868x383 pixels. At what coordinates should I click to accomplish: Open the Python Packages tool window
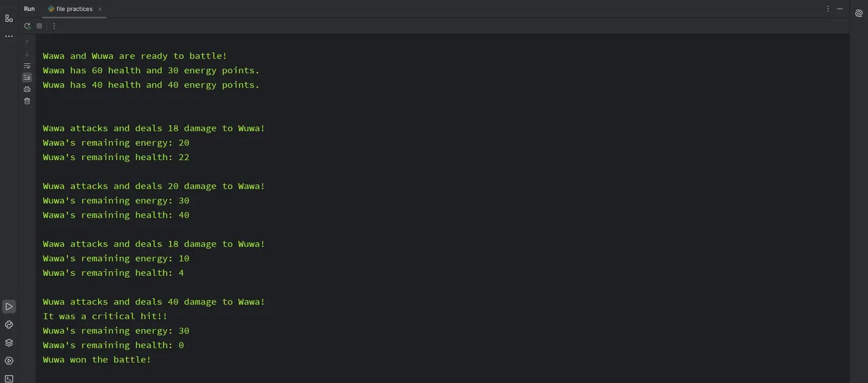pos(9,343)
